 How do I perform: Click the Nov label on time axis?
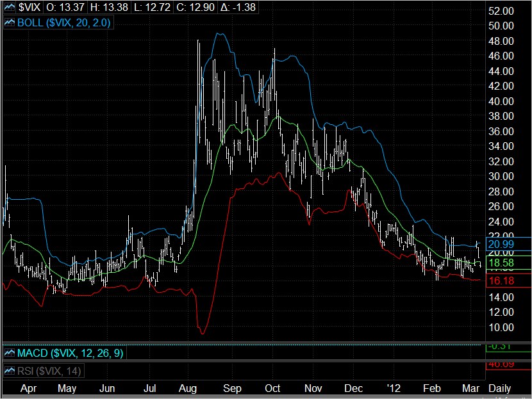pos(313,388)
